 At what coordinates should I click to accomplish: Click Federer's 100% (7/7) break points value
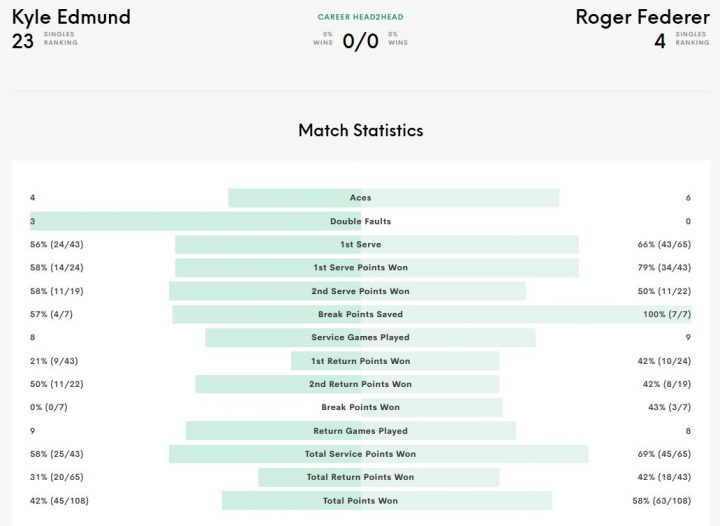tap(667, 314)
